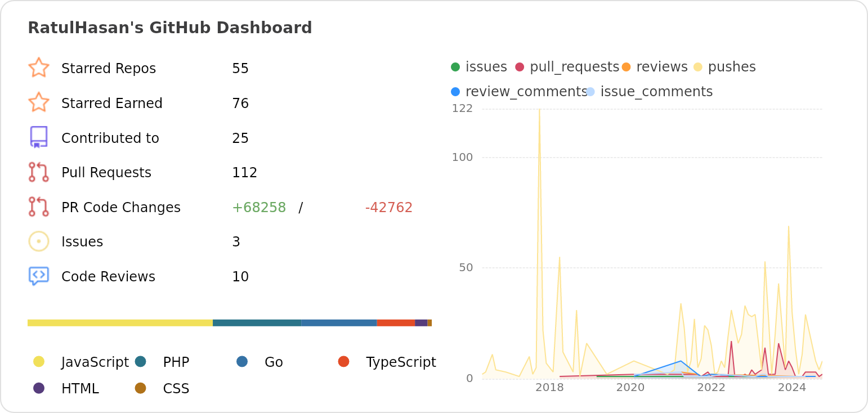This screenshot has height=413, width=868.
Task: Click the Pull Requests icon
Action: click(39, 172)
